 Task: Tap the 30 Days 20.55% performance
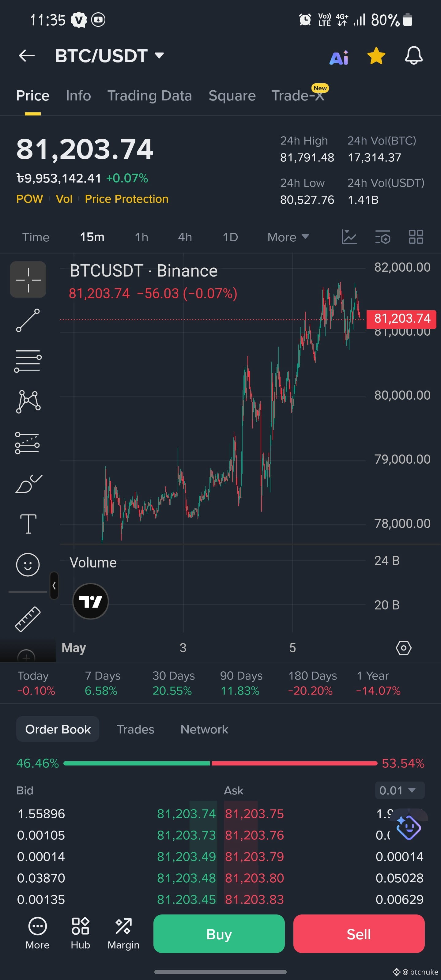[x=173, y=683]
